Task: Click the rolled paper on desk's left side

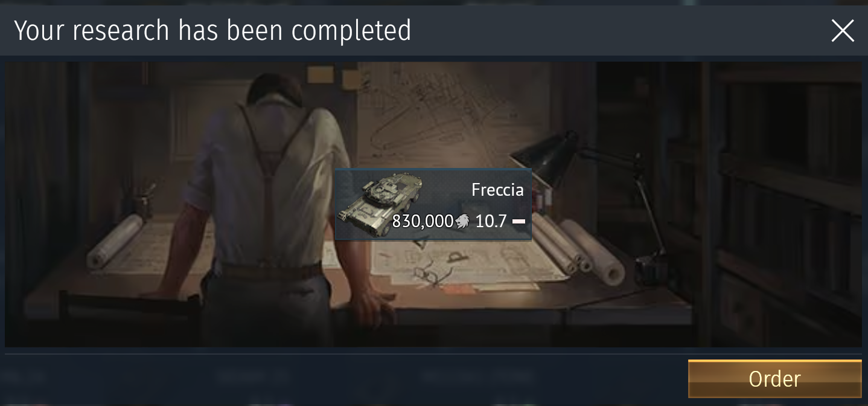Action: (x=115, y=242)
